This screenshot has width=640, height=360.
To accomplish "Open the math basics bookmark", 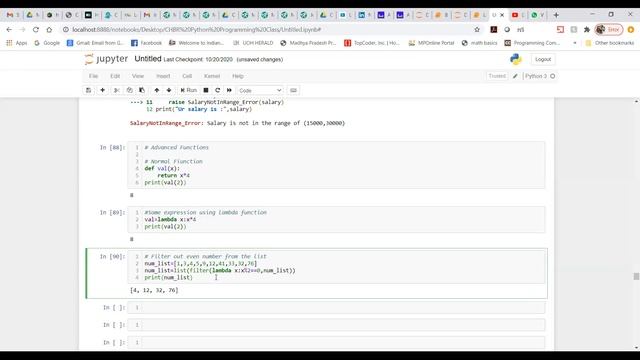I will (x=480, y=43).
